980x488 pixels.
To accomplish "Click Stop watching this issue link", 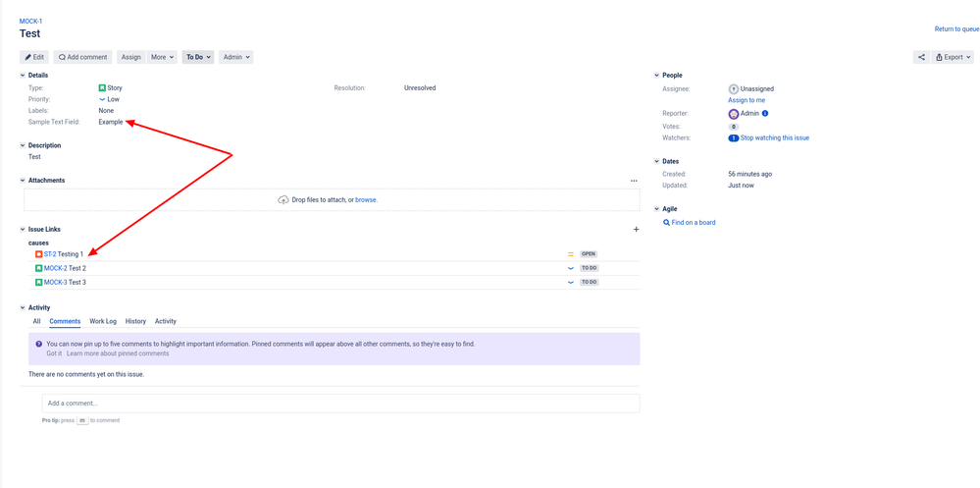I will pos(775,138).
